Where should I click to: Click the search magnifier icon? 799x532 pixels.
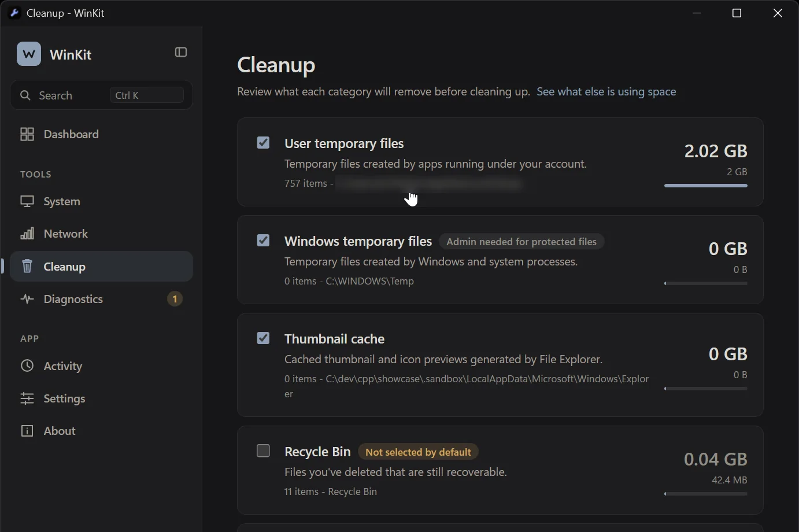coord(25,95)
